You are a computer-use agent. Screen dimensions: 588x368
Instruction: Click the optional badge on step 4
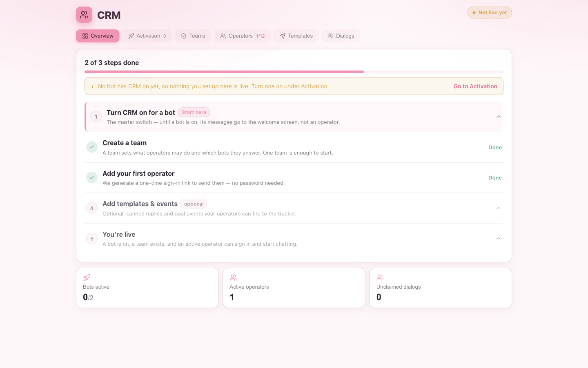(194, 204)
